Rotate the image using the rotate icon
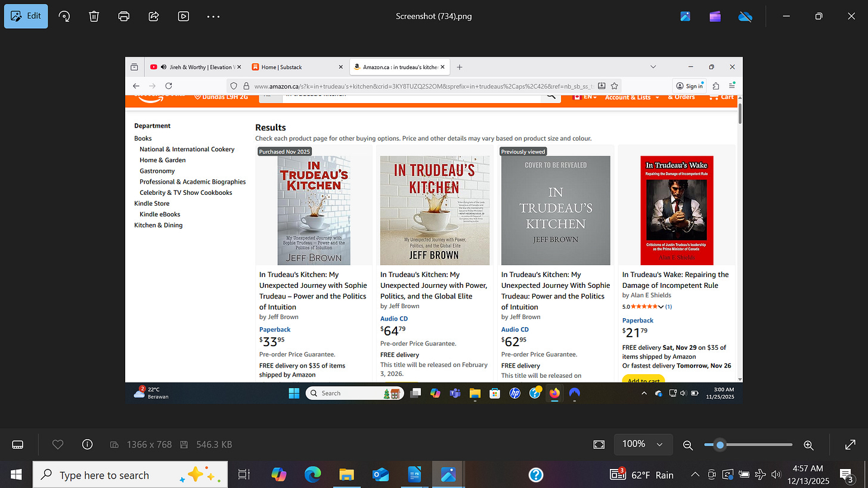 click(64, 16)
